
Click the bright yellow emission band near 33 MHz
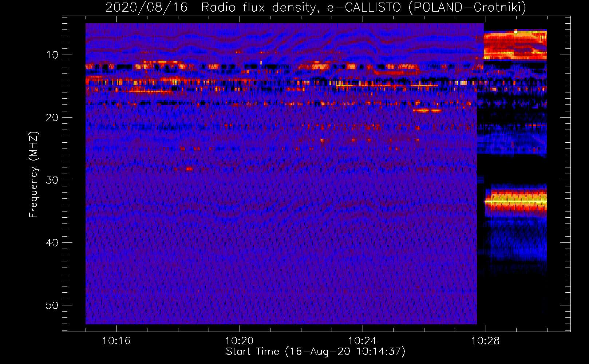[x=516, y=201]
